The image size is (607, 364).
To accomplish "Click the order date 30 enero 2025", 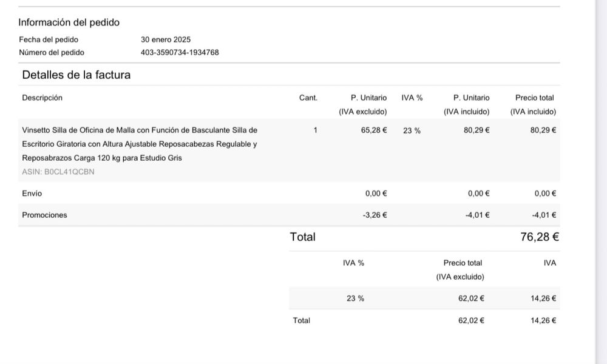I will pyautogui.click(x=166, y=40).
